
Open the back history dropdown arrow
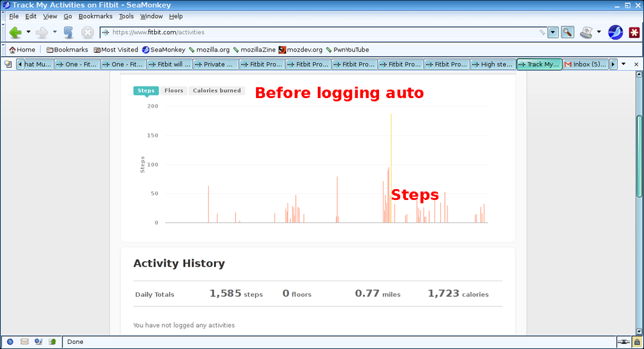(28, 32)
